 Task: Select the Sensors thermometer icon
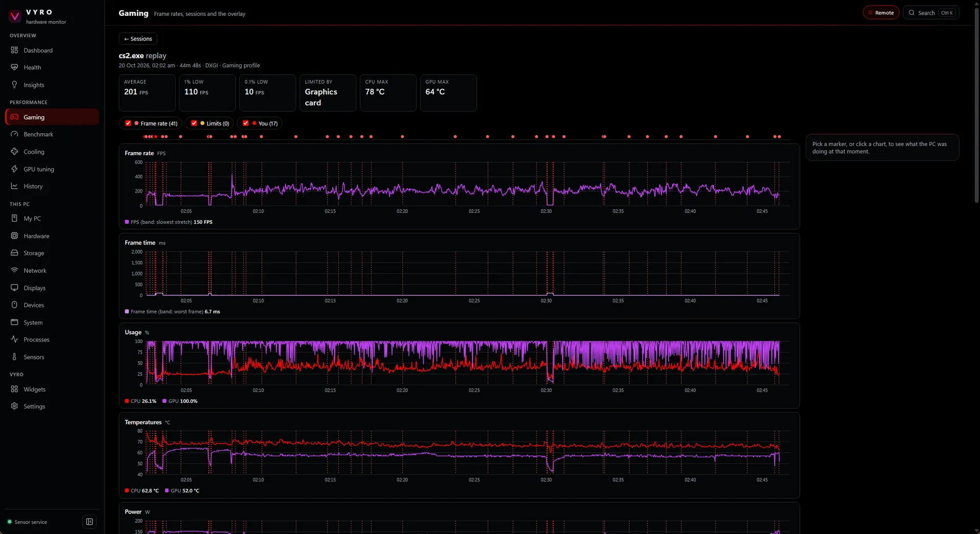point(14,357)
